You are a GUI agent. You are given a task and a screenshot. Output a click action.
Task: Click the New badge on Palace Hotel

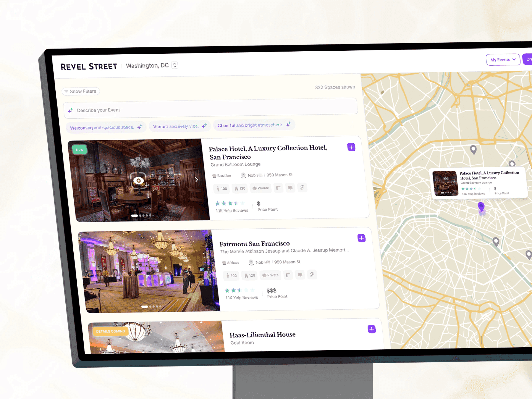click(x=80, y=150)
